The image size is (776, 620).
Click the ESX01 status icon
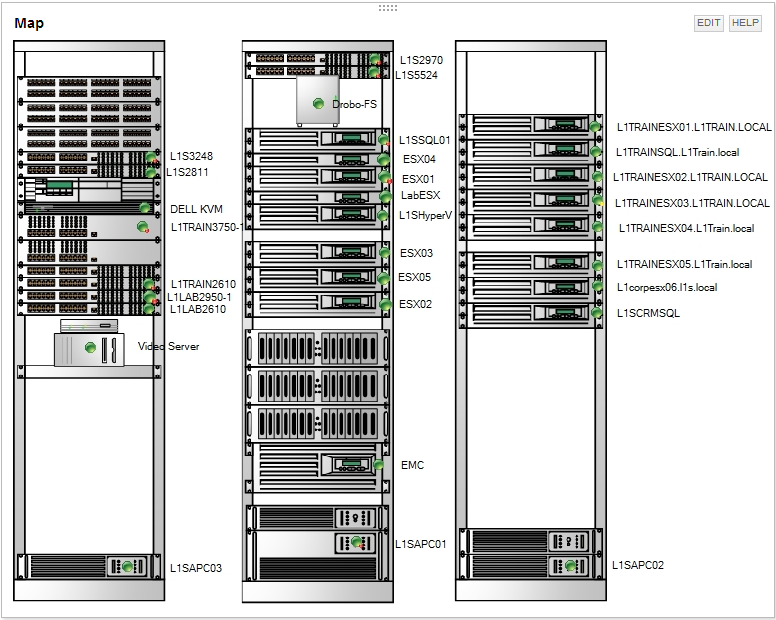click(x=385, y=177)
